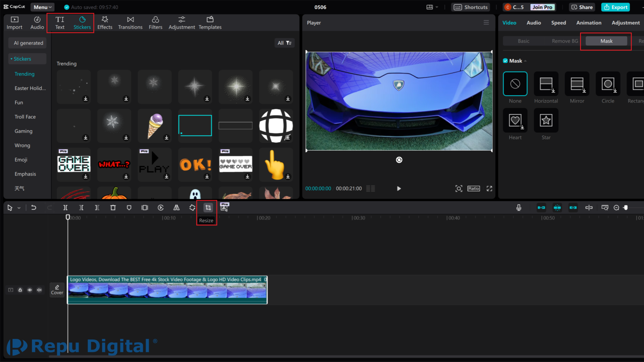Switch to the Basic sub-tab
The image size is (644, 362).
coord(524,41)
